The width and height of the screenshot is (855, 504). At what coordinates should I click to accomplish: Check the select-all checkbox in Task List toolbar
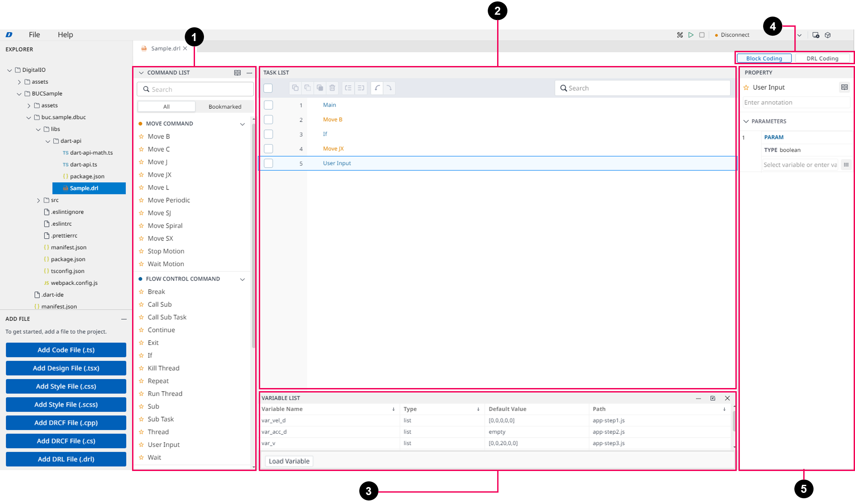click(x=268, y=88)
